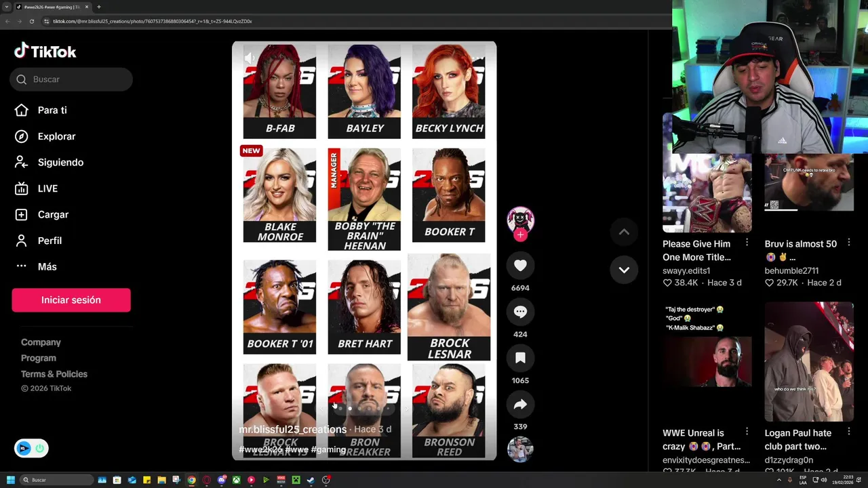Open the volume control in system tray
This screenshot has width=868, height=488.
tap(824, 480)
